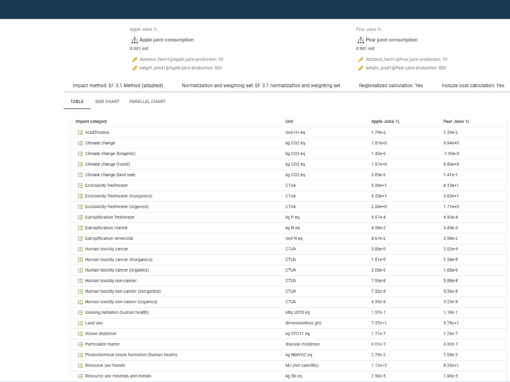Click the Human toxicity non-cancer (inorganics) row icon
Screen dimensions: 510x382
click(x=80, y=291)
